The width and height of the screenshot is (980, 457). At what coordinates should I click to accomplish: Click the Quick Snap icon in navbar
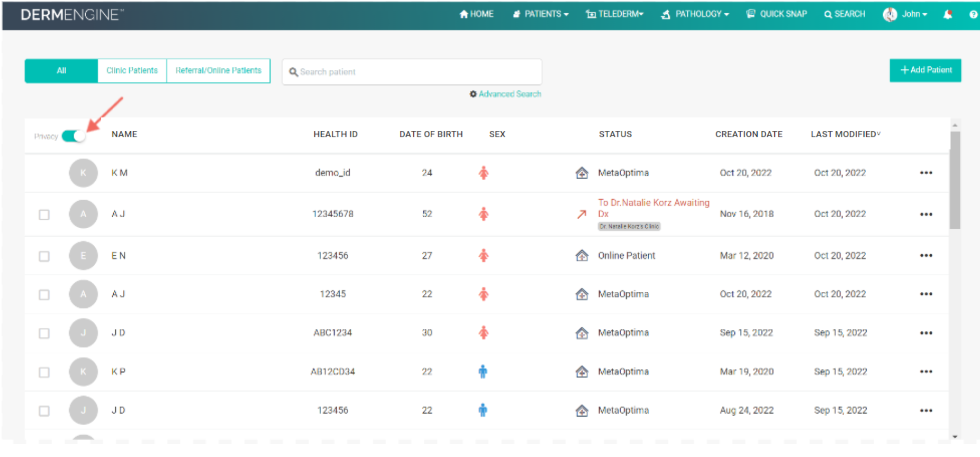(750, 14)
